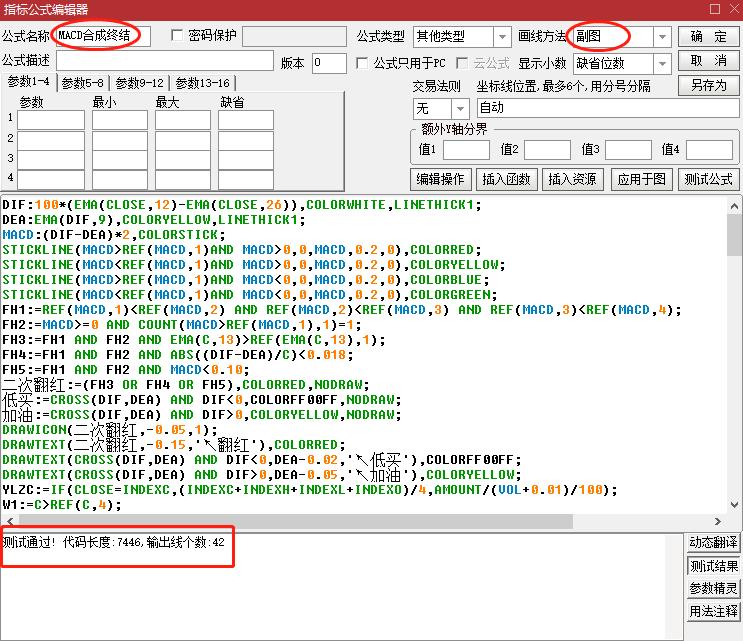Click the code editor vertical scrollbar
This screenshot has width=743, height=641.
click(x=734, y=360)
